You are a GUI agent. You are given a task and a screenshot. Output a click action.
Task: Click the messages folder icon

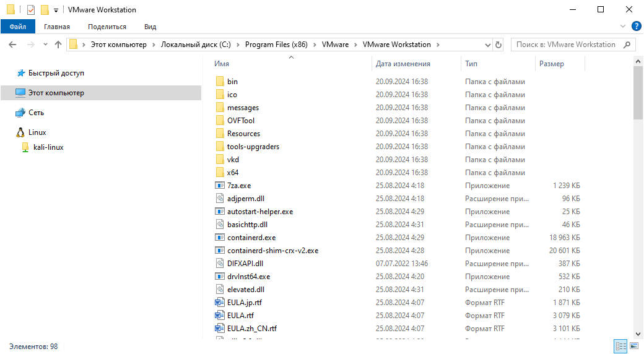[220, 108]
